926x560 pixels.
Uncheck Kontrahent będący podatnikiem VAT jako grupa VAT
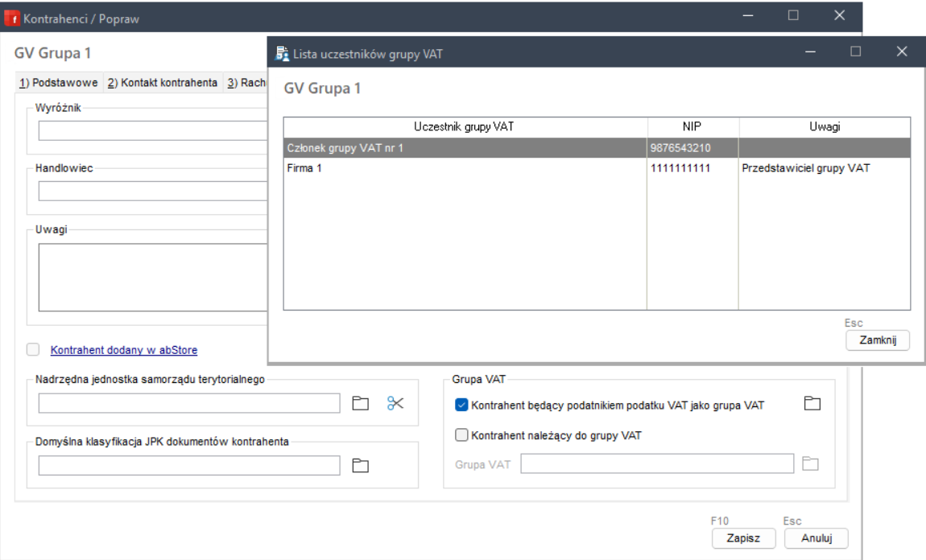coord(462,405)
